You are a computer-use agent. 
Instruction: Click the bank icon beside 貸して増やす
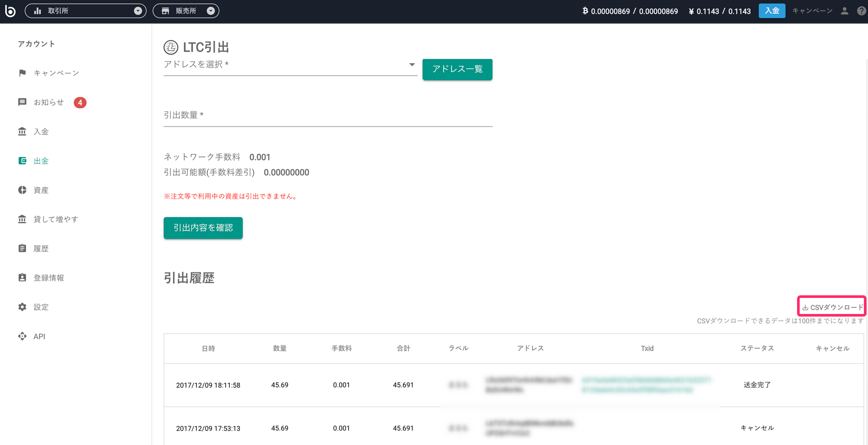pyautogui.click(x=22, y=219)
